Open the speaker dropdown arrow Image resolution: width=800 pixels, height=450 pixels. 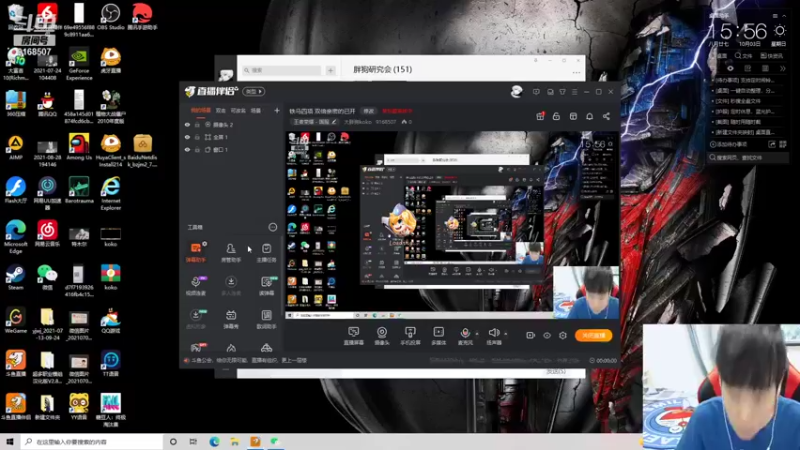coord(506,334)
